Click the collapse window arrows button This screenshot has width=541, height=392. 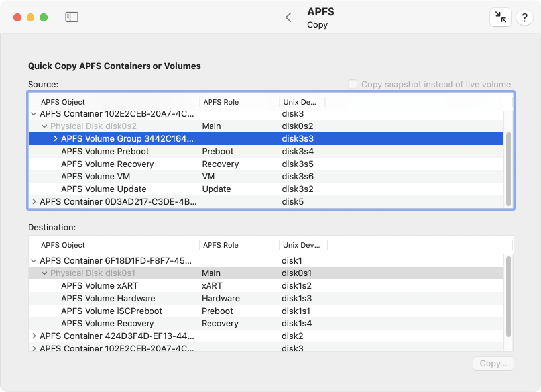tap(501, 17)
